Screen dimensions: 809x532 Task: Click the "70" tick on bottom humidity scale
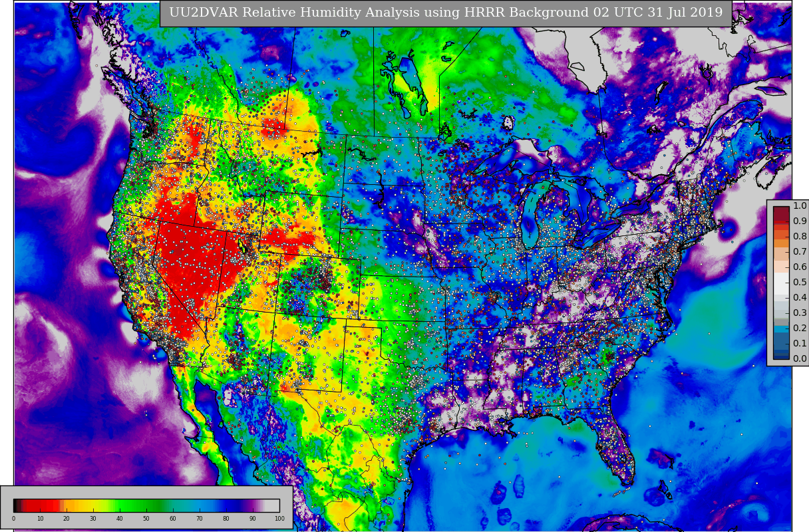pos(200,519)
